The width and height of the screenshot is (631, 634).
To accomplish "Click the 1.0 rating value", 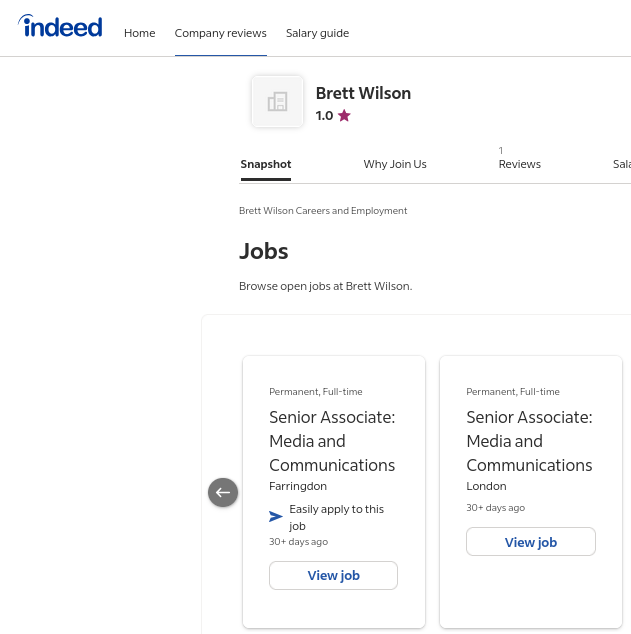I will click(324, 116).
